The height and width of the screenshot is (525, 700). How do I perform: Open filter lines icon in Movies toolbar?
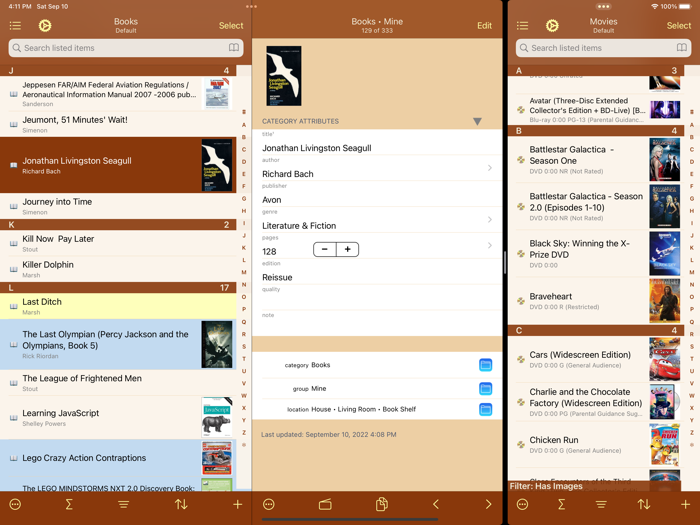601,504
